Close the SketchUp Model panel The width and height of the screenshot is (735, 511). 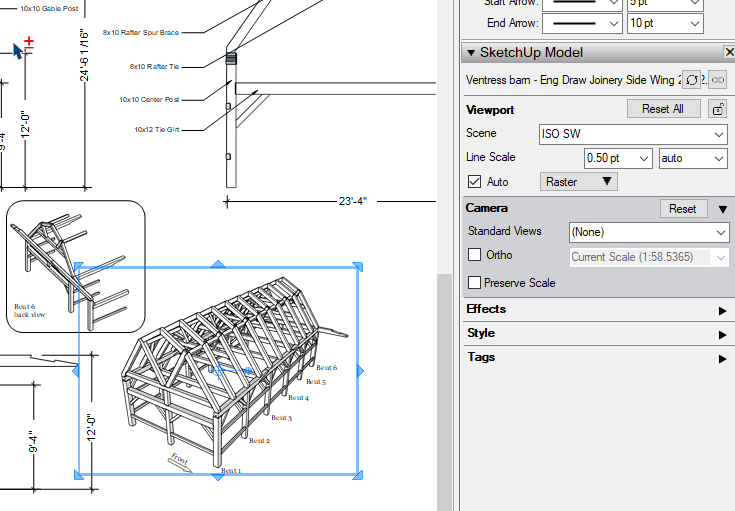(729, 52)
